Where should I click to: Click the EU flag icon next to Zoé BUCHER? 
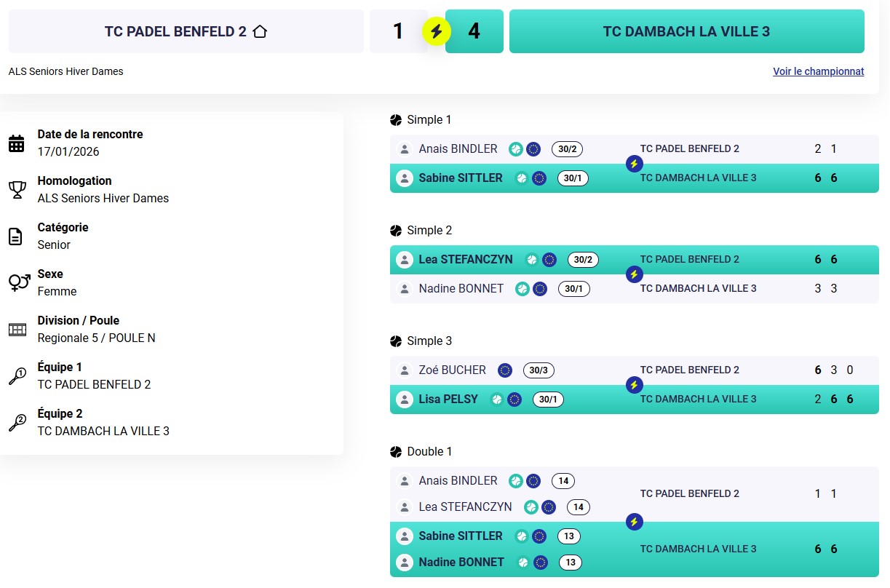[x=505, y=370]
